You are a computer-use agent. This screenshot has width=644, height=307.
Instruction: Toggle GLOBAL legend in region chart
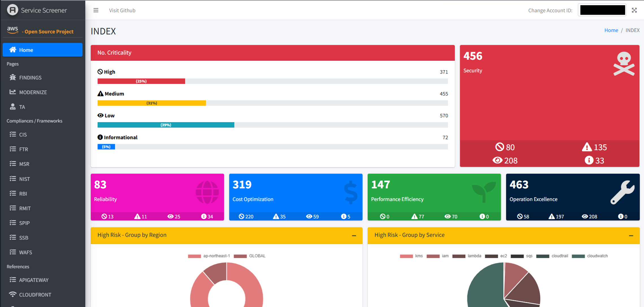pos(250,256)
